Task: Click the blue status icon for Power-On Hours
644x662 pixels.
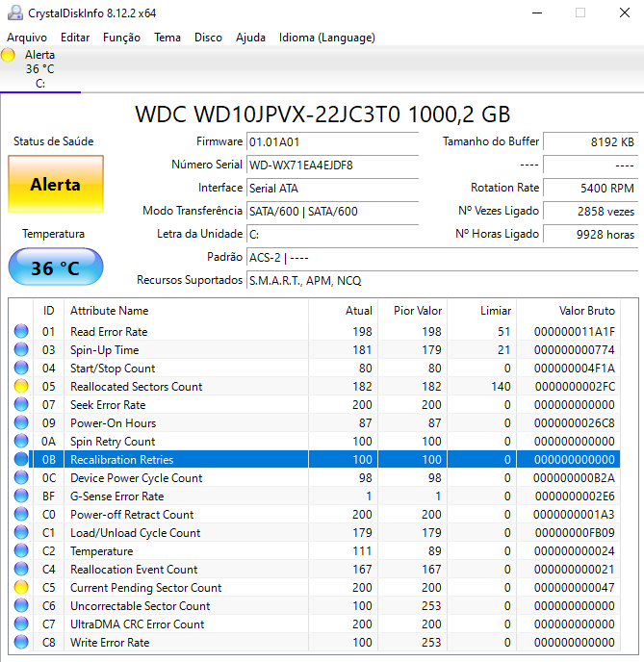Action: [x=21, y=423]
